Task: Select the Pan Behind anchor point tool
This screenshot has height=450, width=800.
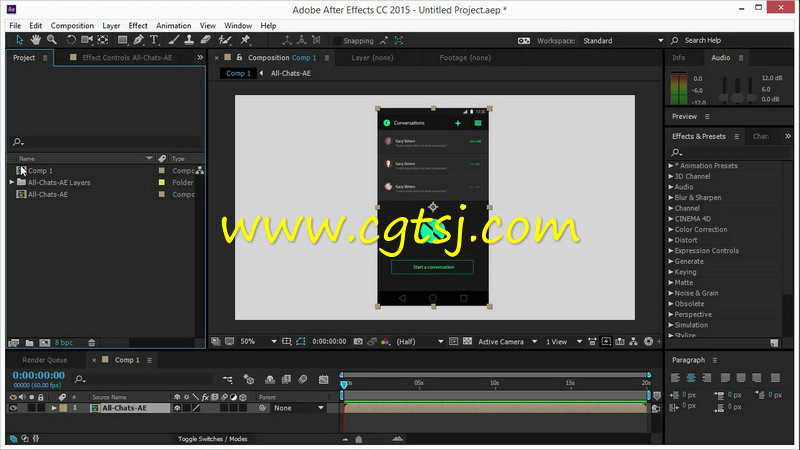Action: point(103,40)
